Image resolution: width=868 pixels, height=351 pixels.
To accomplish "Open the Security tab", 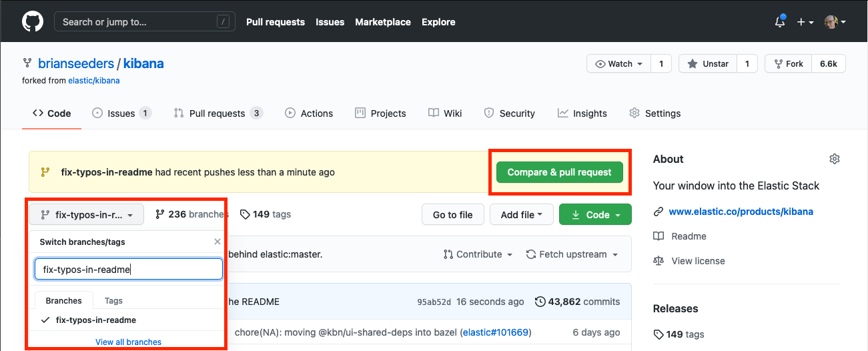I will tap(510, 113).
